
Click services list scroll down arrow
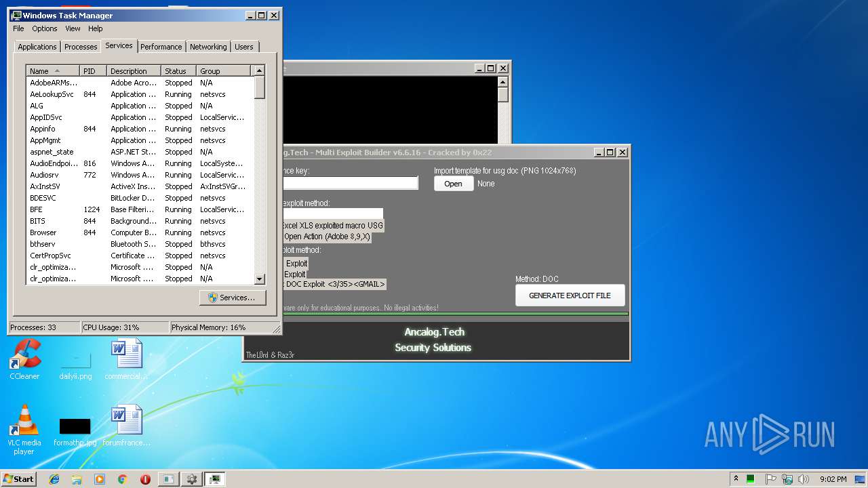click(x=259, y=279)
